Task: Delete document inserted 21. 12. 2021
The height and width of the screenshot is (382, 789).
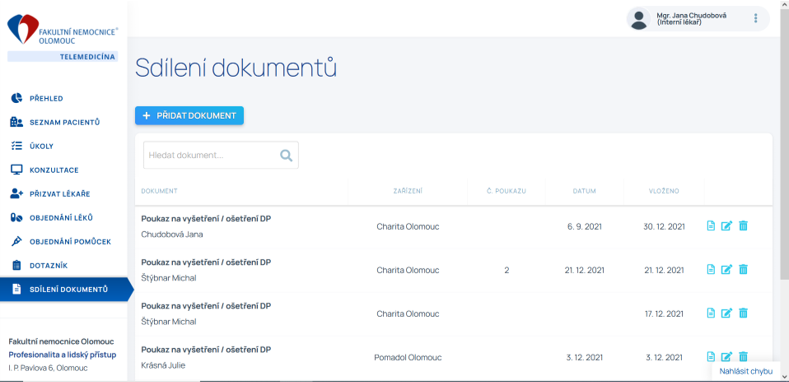Action: [743, 269]
